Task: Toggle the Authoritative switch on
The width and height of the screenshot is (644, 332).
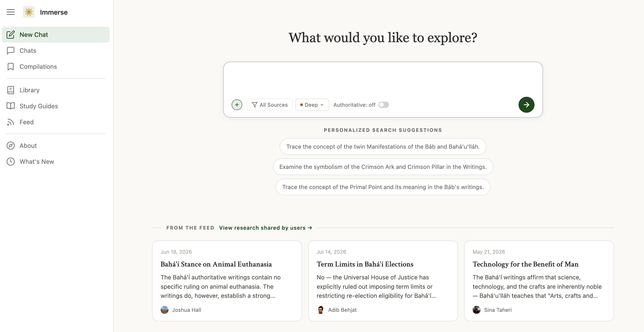Action: click(x=384, y=105)
